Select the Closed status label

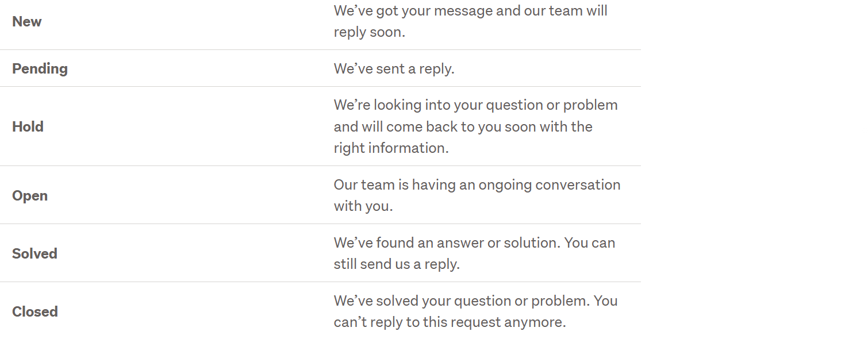(x=35, y=311)
